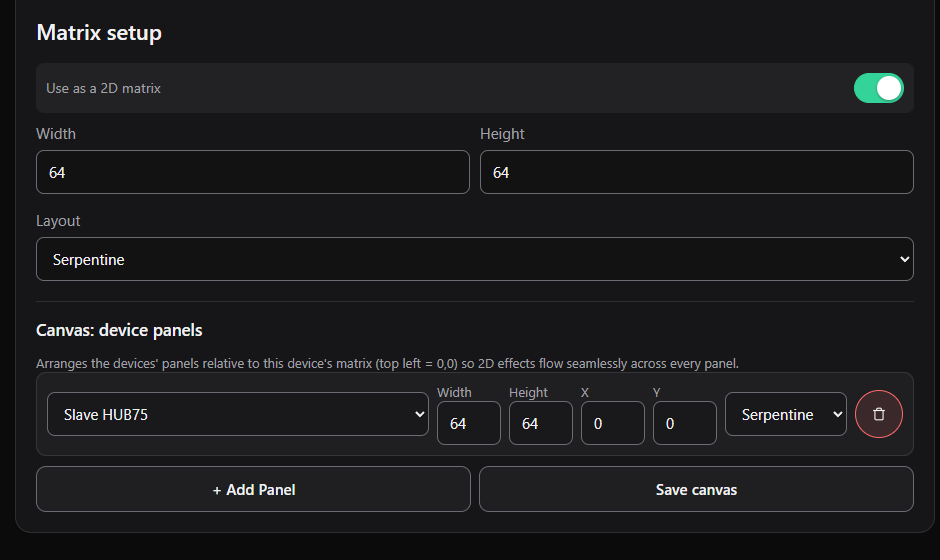940x560 pixels.
Task: Open the panel row's Serpentine layout dropdown
Action: coord(785,414)
